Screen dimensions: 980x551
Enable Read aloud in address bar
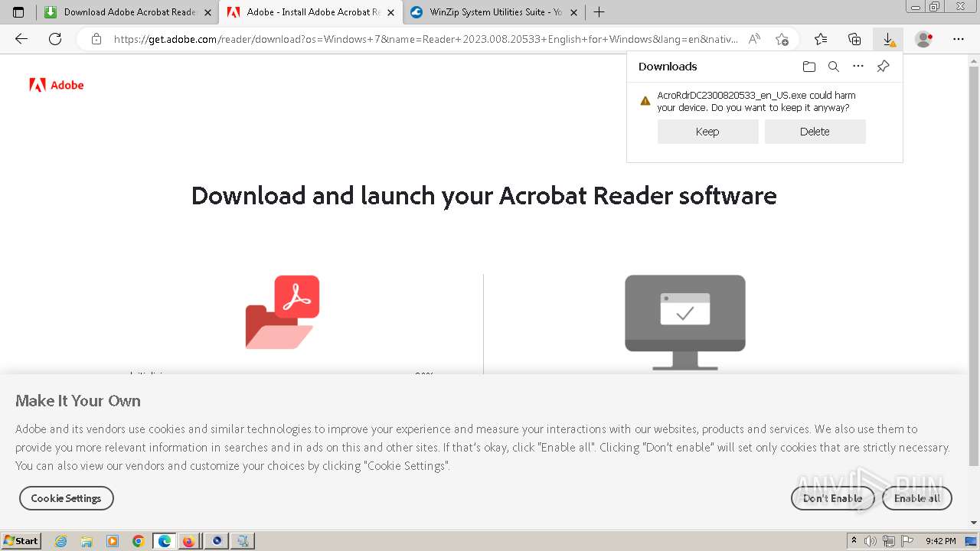tap(754, 39)
